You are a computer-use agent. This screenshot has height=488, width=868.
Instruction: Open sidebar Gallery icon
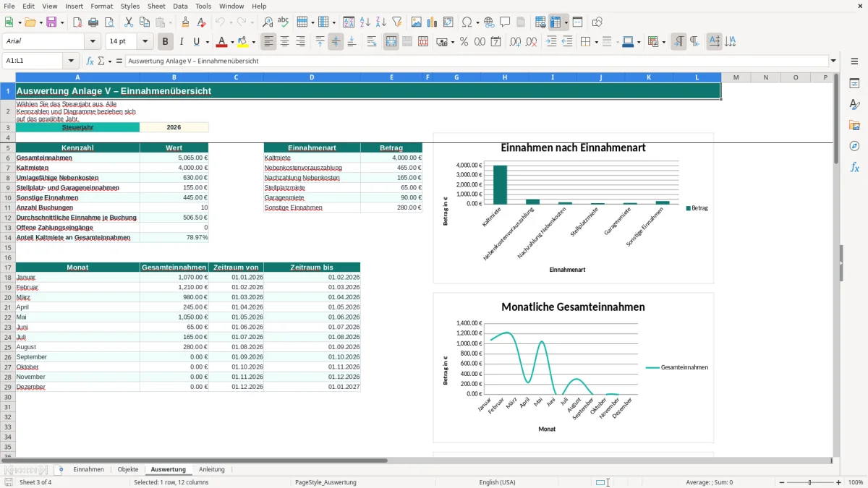coord(854,125)
